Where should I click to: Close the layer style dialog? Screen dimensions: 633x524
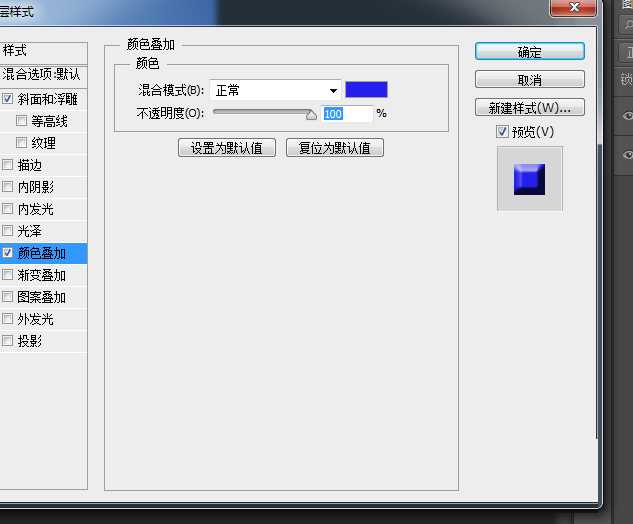point(573,7)
